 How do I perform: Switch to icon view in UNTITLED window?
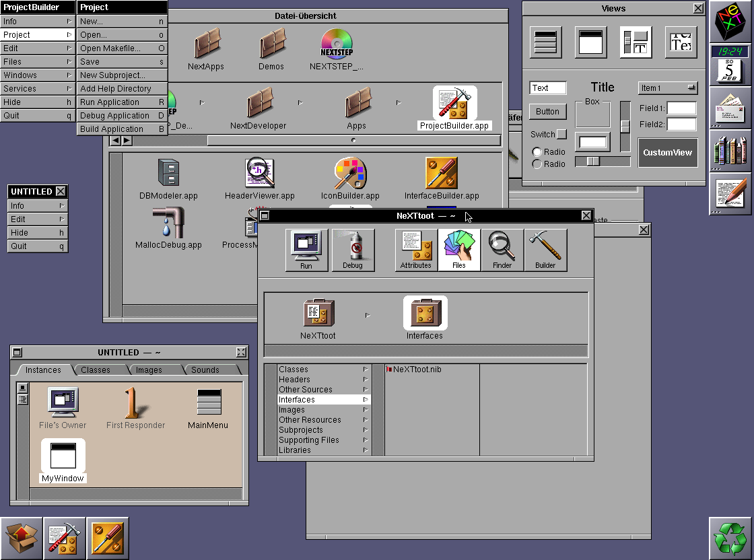click(23, 388)
